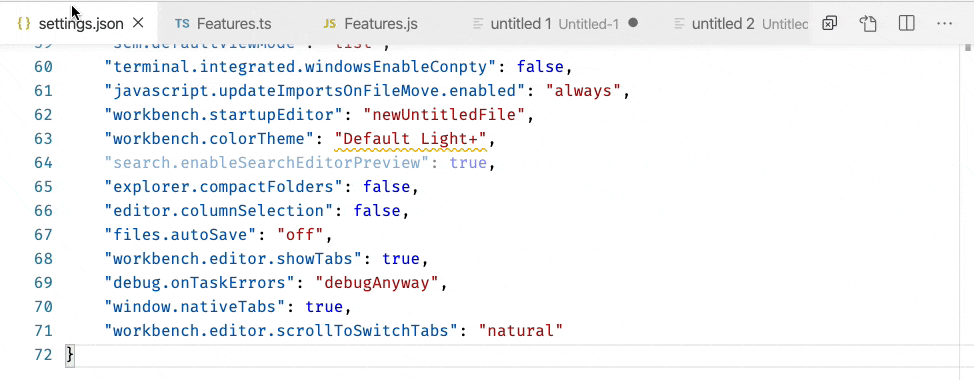
Task: Click the Open Settings UI icon
Action: (x=868, y=24)
